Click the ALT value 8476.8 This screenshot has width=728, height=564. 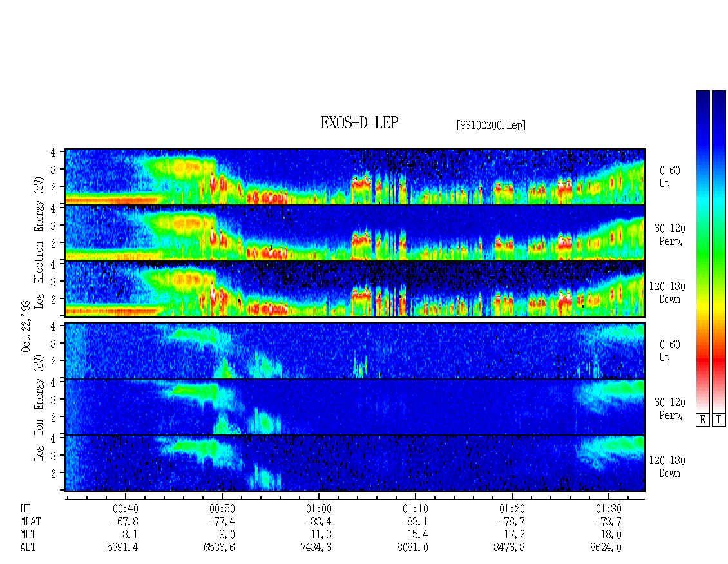point(509,548)
